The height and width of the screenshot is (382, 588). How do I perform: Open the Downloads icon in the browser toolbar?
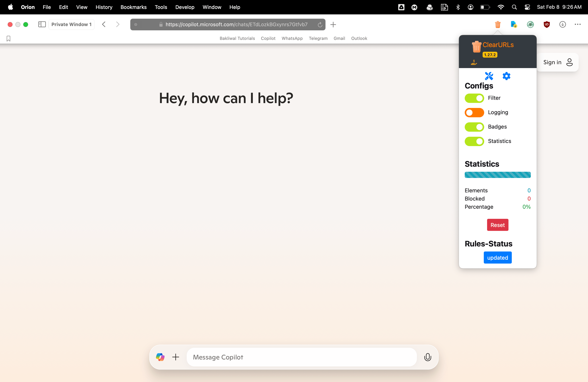[x=563, y=25]
